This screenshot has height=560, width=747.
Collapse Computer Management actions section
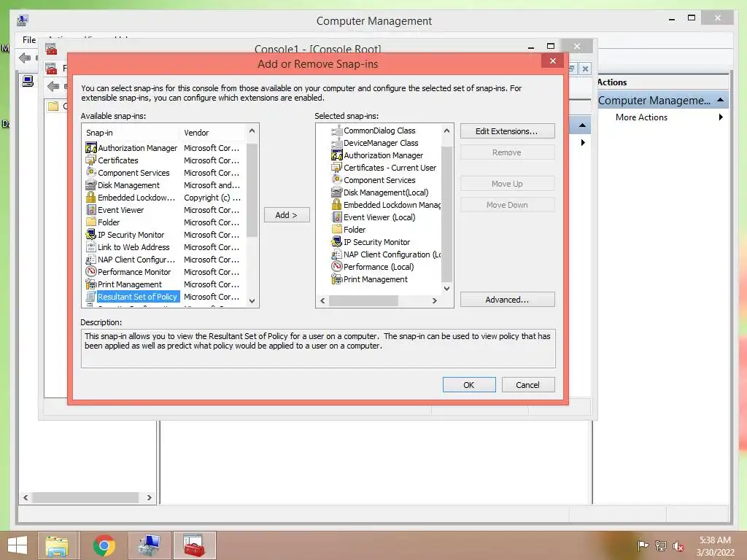[720, 100]
